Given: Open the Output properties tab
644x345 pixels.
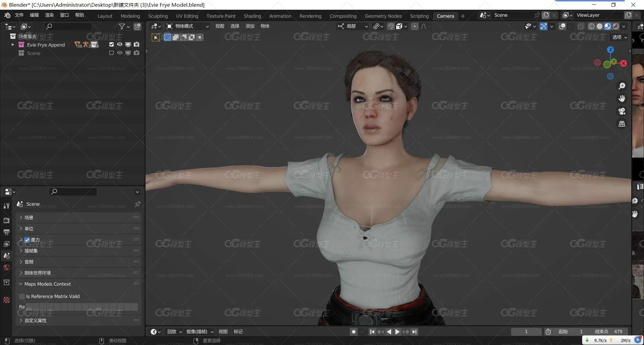Looking at the screenshot, I should 6,232.
